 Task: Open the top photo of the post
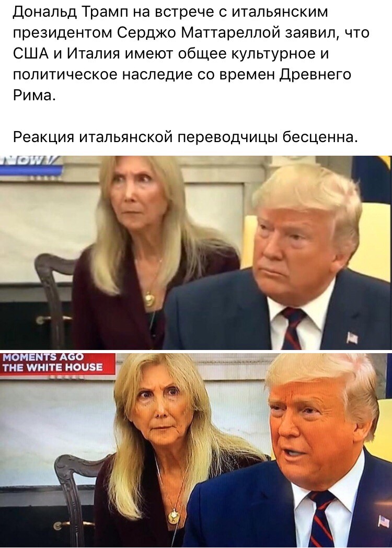click(196, 252)
